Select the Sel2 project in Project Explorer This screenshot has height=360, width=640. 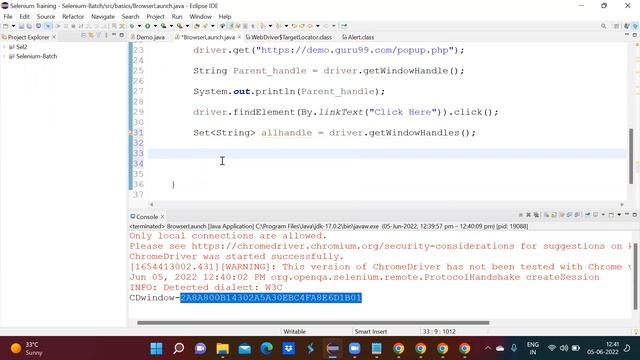point(21,47)
